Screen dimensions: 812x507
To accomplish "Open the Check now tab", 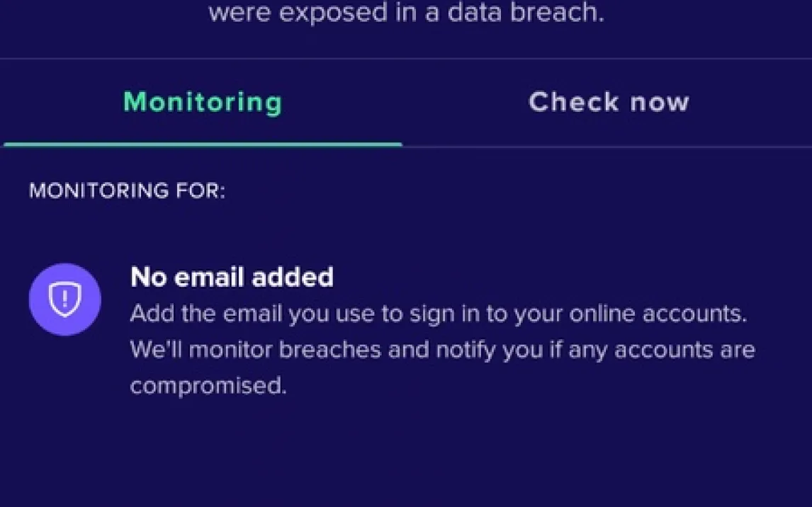I will [609, 102].
